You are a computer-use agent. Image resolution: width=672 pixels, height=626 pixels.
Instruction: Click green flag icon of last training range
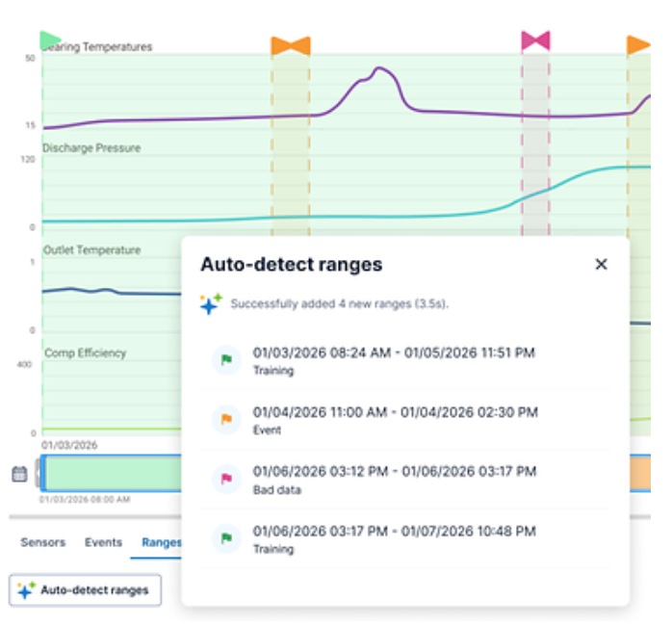point(226,538)
